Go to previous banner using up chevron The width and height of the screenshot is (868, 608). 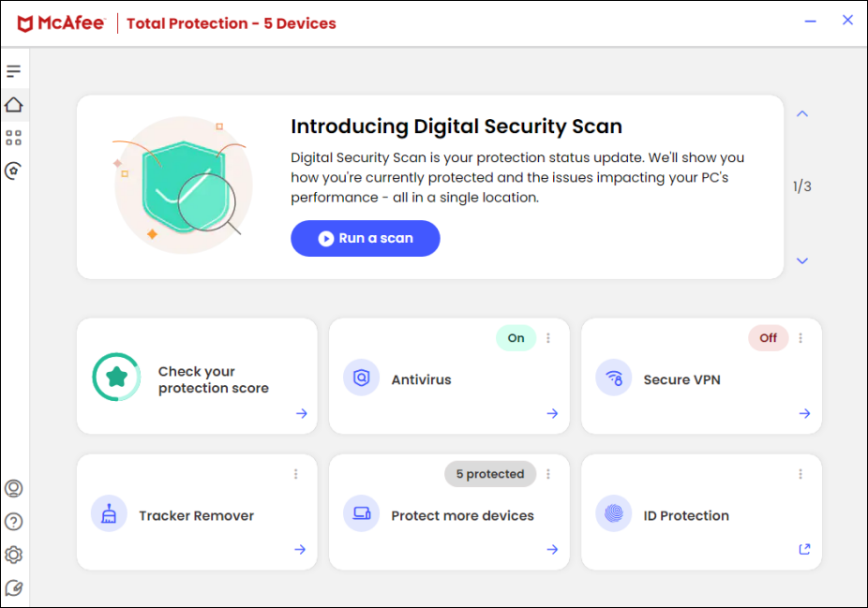pos(801,112)
